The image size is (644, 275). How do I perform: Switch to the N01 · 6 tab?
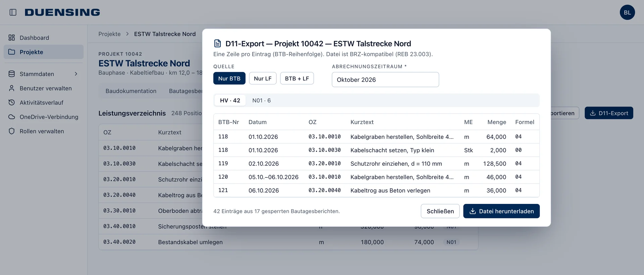(x=262, y=101)
